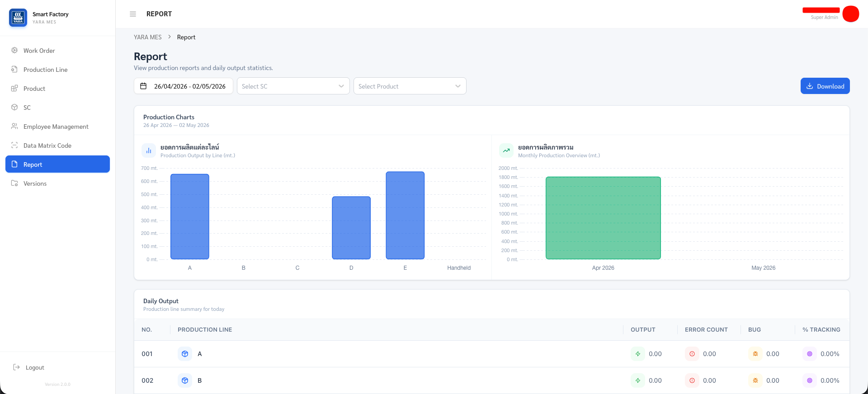The width and height of the screenshot is (868, 394).
Task: Click the green output icon in row 002
Action: click(638, 380)
